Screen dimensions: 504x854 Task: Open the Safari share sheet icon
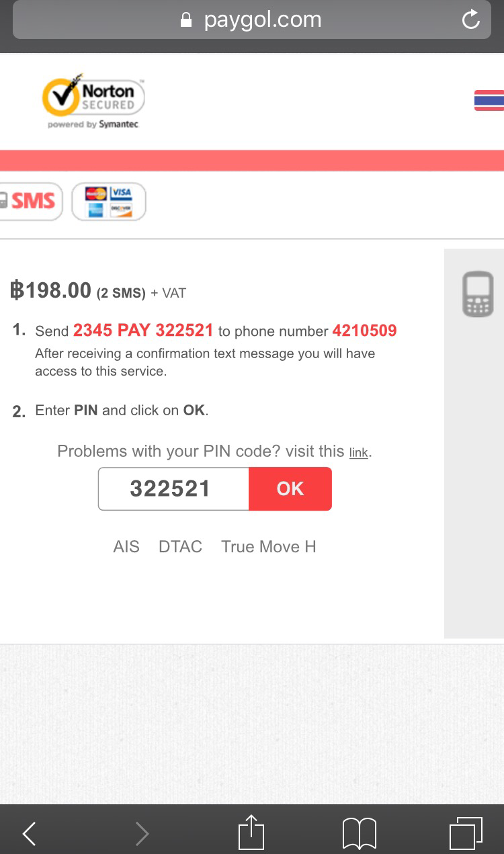[251, 832]
